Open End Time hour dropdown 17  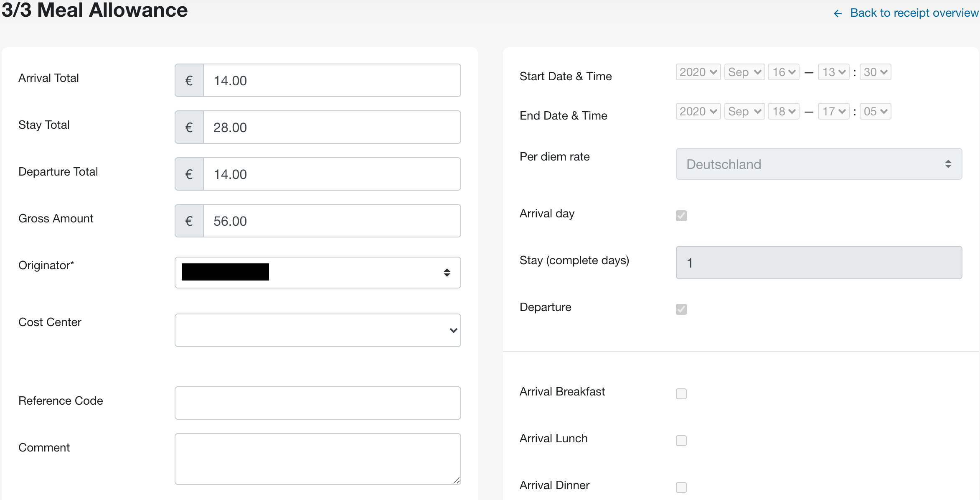[834, 112]
